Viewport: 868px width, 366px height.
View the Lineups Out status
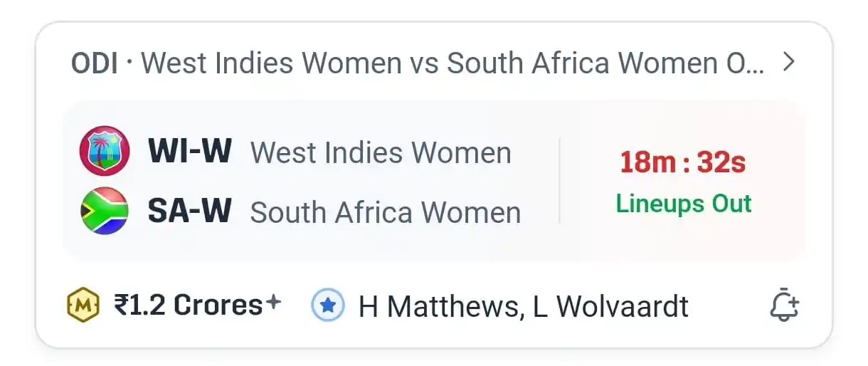pyautogui.click(x=684, y=204)
